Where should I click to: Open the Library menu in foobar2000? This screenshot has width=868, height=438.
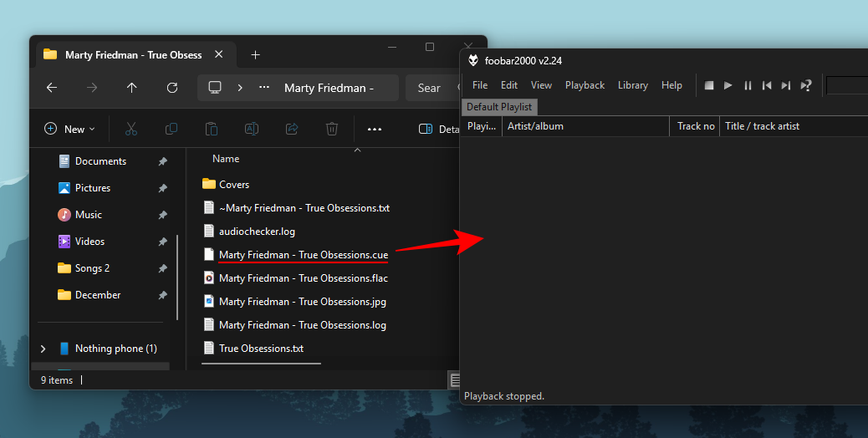pyautogui.click(x=632, y=85)
